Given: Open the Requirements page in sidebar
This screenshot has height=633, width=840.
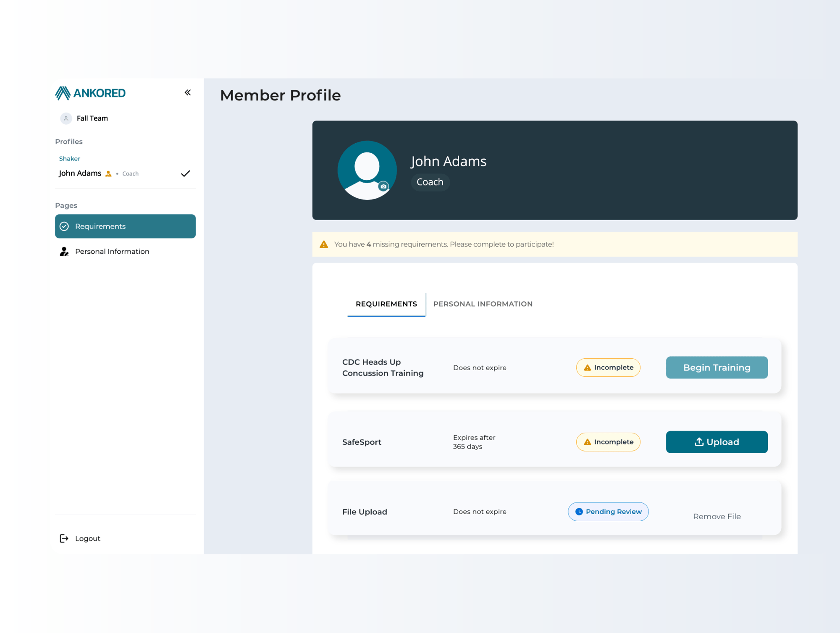Looking at the screenshot, I should click(125, 226).
